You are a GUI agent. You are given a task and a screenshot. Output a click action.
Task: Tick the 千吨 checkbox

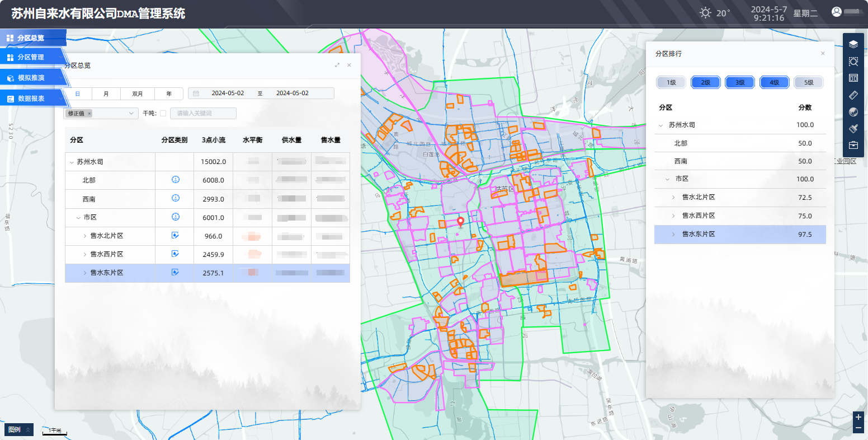(x=163, y=114)
